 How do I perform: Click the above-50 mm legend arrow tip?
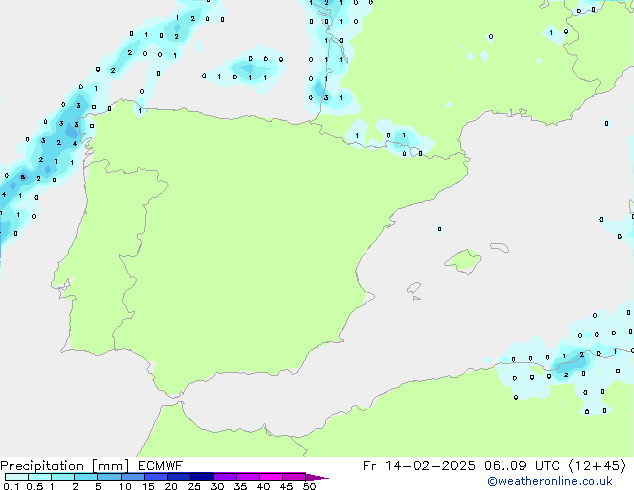317,477
